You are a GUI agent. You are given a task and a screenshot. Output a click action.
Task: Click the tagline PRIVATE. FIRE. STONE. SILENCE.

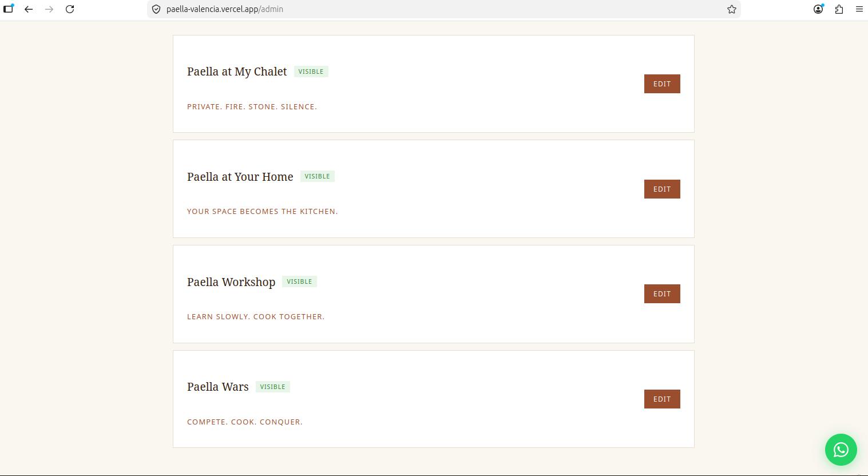pos(252,106)
